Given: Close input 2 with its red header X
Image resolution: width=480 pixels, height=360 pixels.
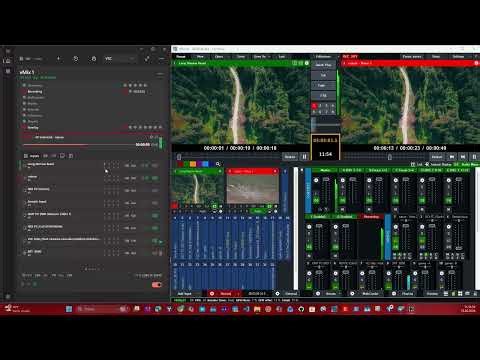Looking at the screenshot, I should click(275, 171).
